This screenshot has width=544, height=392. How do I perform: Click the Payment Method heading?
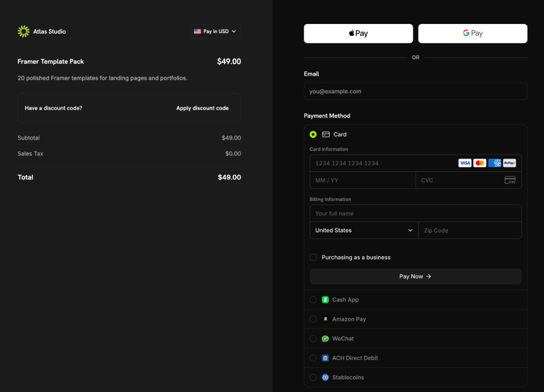click(327, 116)
